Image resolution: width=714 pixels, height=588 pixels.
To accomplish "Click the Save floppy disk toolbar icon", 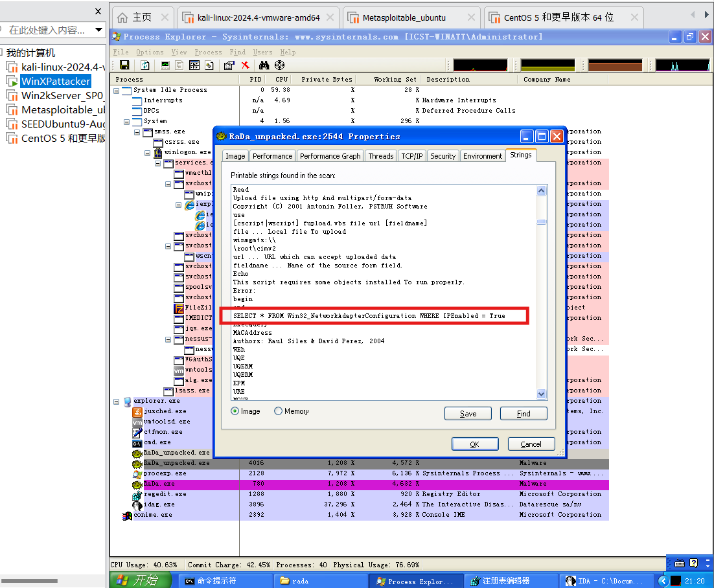I will 124,65.
